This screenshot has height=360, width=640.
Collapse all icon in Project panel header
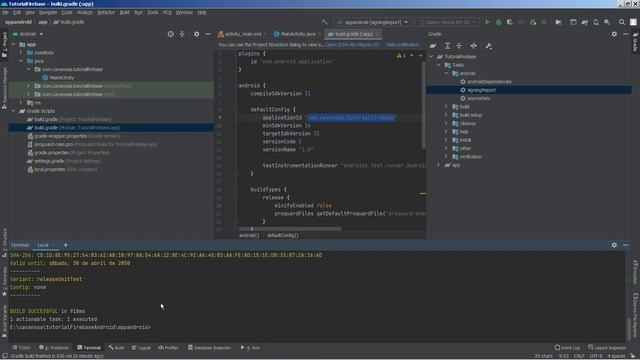(182, 34)
